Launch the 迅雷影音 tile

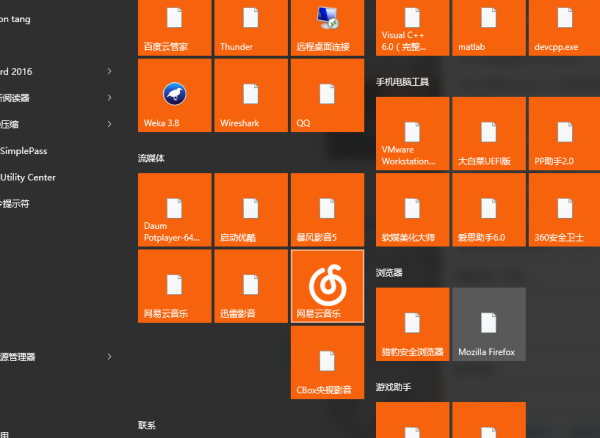[251, 286]
